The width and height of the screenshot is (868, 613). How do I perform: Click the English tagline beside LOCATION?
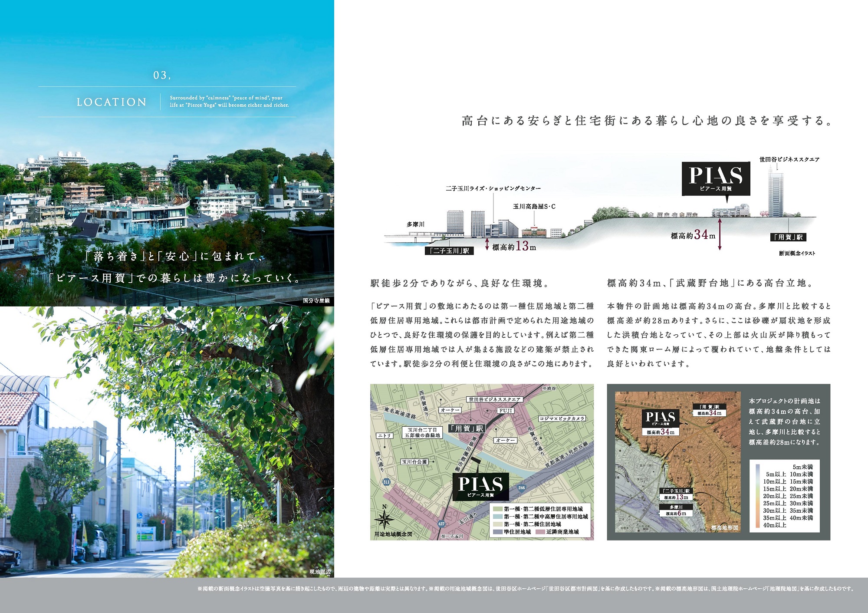[x=229, y=102]
